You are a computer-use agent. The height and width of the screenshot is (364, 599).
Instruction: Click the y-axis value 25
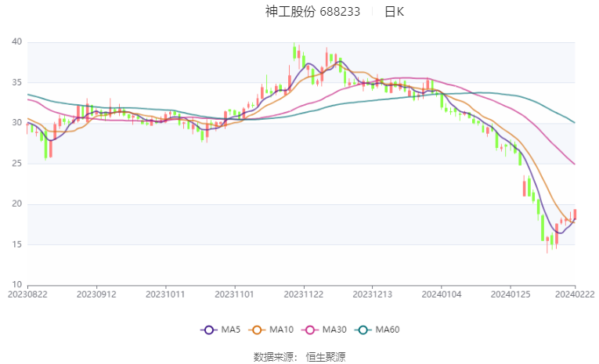click(x=16, y=163)
